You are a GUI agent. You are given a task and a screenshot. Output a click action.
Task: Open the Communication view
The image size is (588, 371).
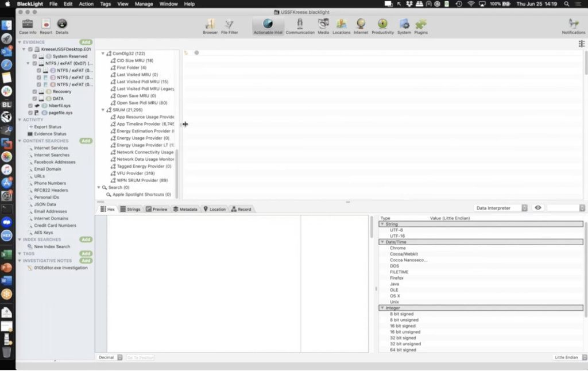click(x=300, y=26)
